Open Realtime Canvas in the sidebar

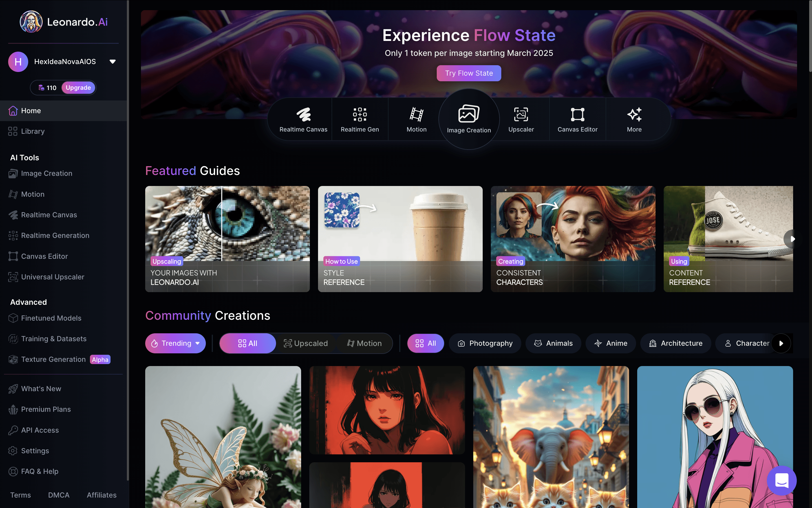pos(63,215)
